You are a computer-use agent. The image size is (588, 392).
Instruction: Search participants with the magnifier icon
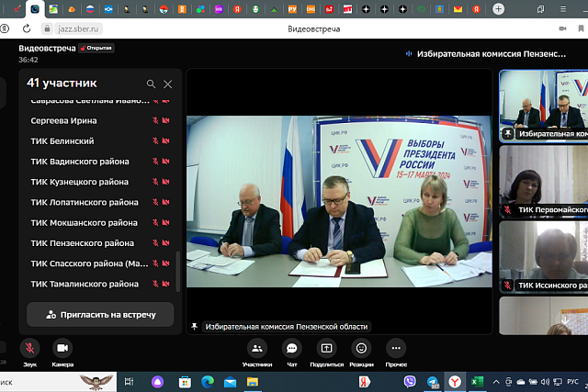click(x=151, y=84)
